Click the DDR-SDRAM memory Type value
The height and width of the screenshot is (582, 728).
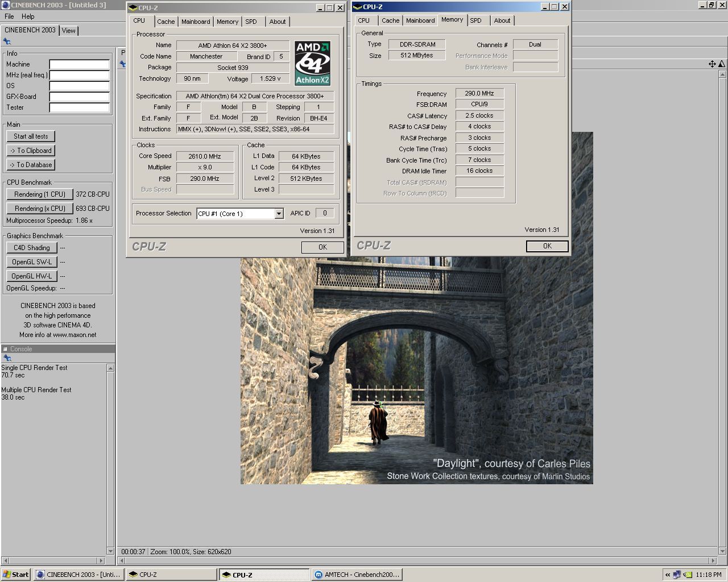[x=417, y=44]
